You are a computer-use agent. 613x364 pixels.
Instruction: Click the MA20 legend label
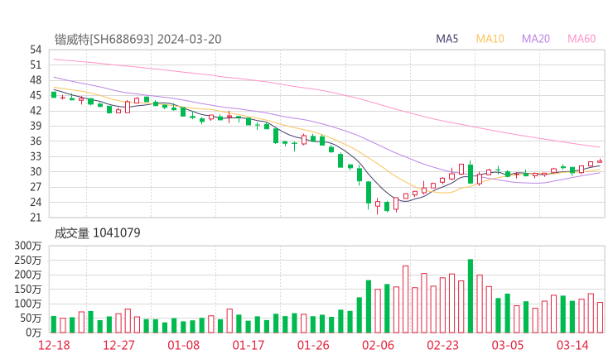[x=536, y=39]
